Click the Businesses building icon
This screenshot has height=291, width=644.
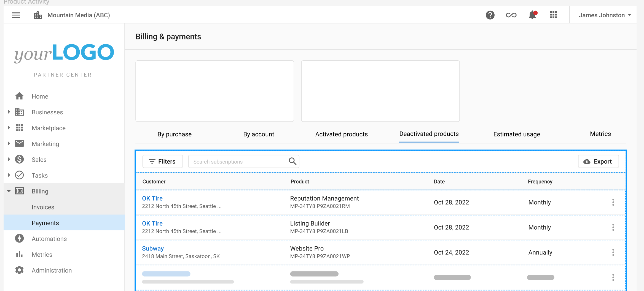[x=19, y=112]
